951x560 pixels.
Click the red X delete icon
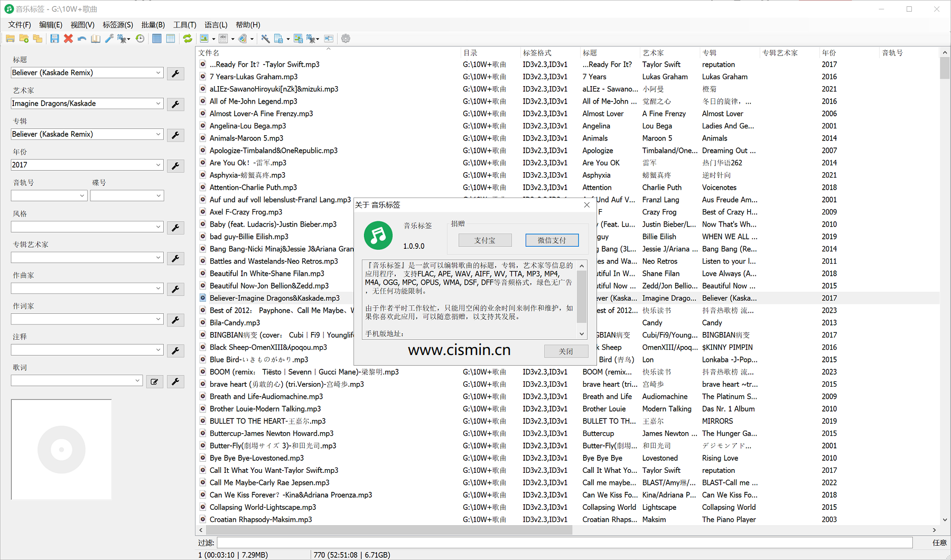click(68, 39)
